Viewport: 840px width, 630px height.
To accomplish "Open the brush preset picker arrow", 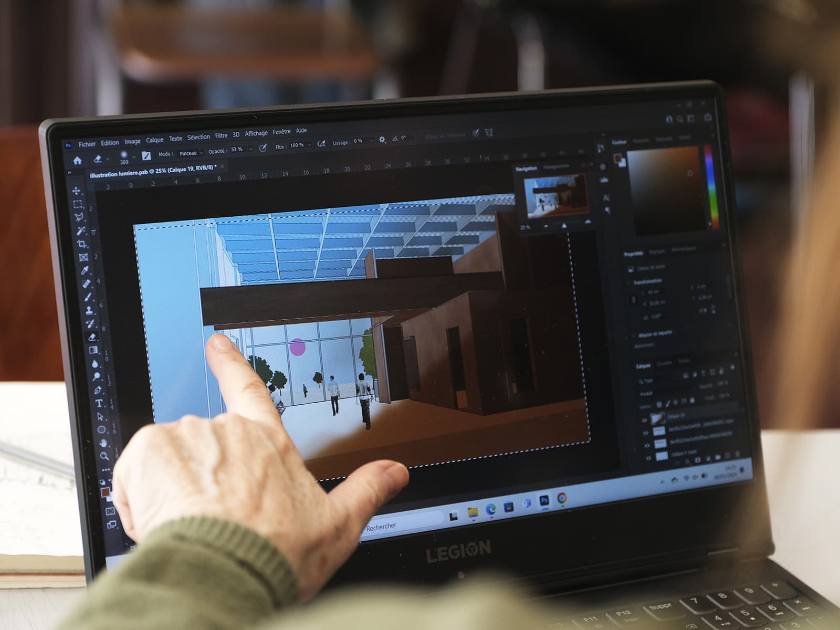I will click(x=134, y=156).
